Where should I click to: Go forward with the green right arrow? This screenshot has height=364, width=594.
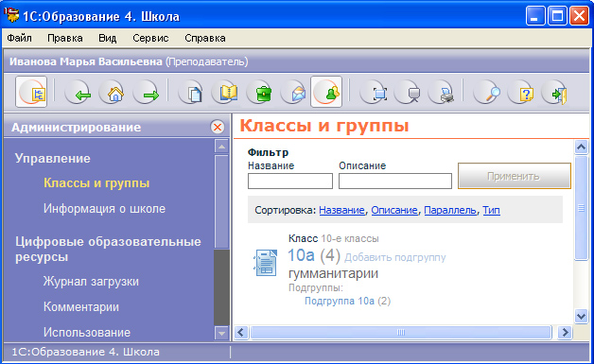(147, 92)
